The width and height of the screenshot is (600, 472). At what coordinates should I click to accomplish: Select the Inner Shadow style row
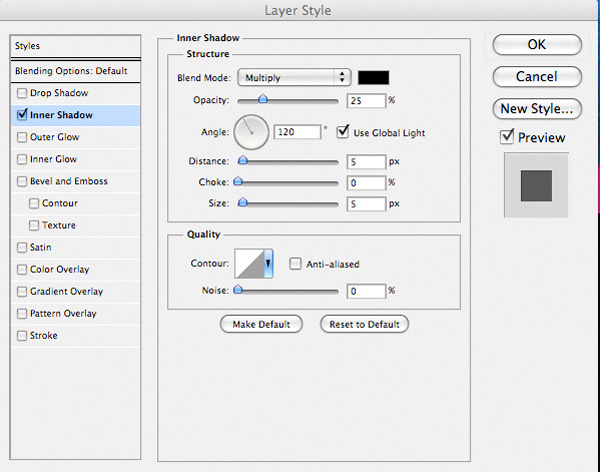75,115
